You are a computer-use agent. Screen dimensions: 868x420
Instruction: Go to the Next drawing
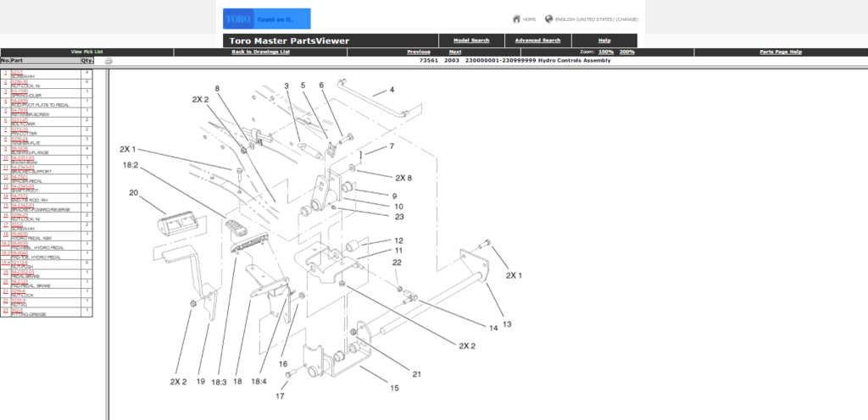pyautogui.click(x=455, y=52)
